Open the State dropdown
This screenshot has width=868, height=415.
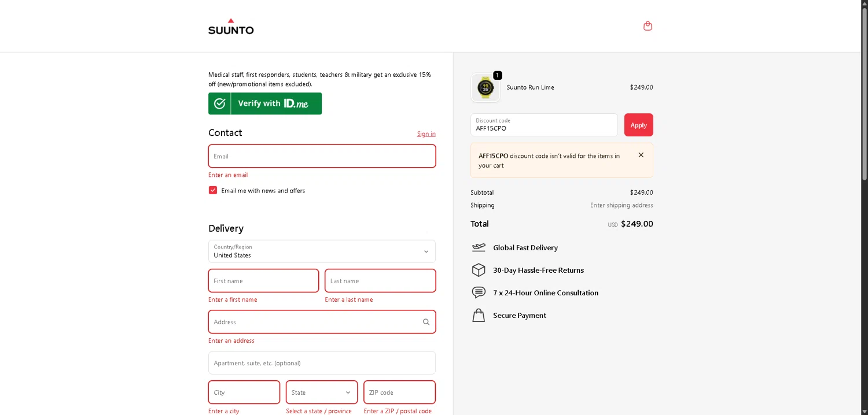(x=322, y=392)
